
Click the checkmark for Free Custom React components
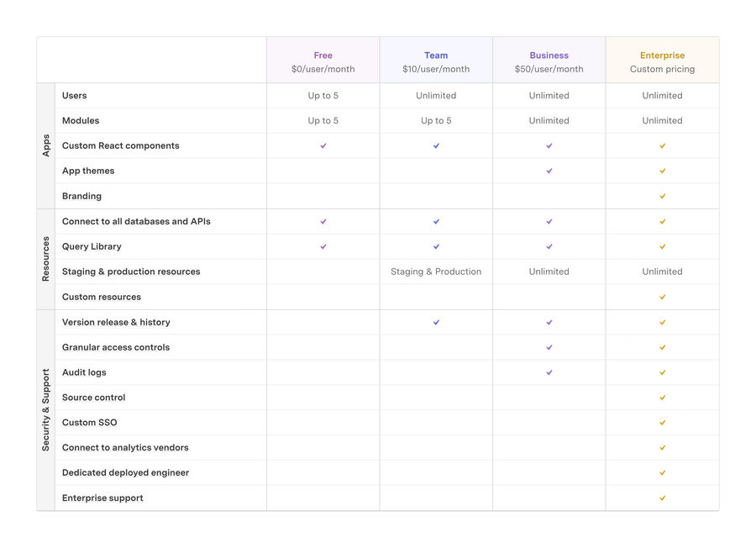pos(323,145)
